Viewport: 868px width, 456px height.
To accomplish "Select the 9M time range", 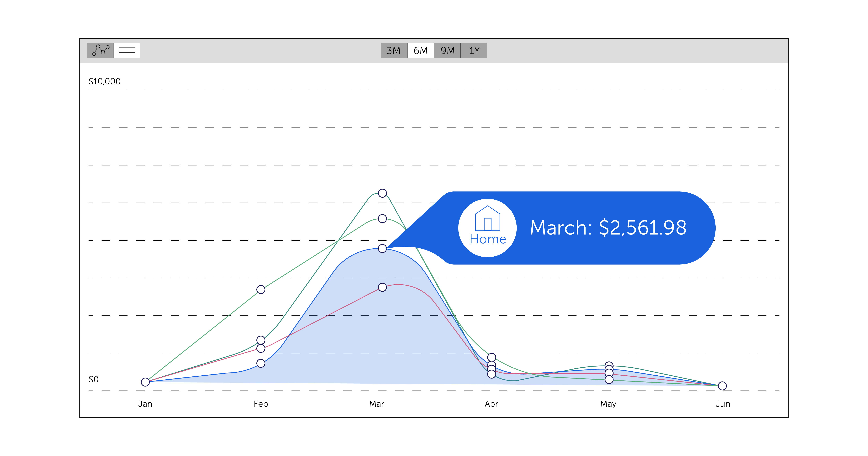I will tap(448, 51).
